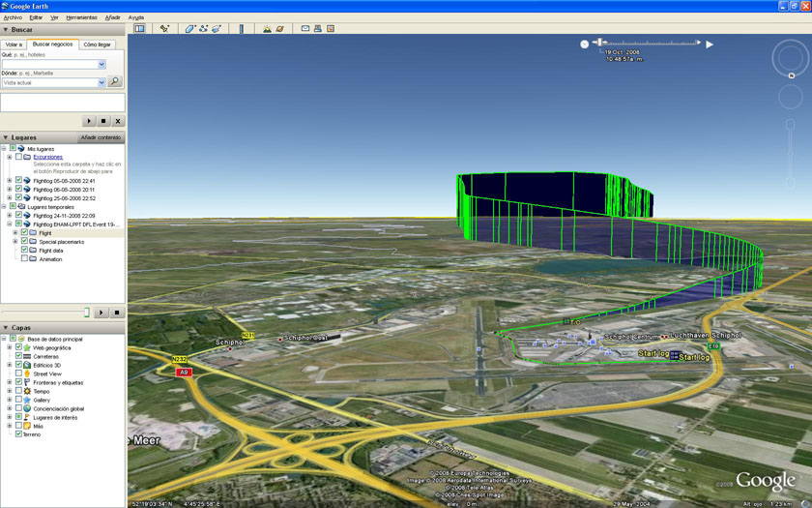The height and width of the screenshot is (508, 812).
Task: Click the Street View pegman layer icon
Action: coord(27,374)
